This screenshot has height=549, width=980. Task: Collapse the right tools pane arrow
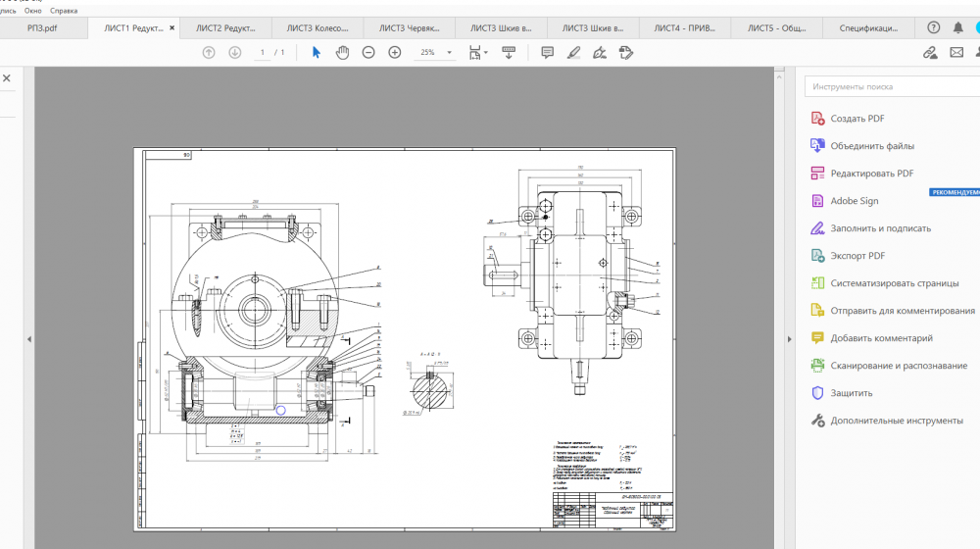[x=790, y=339]
